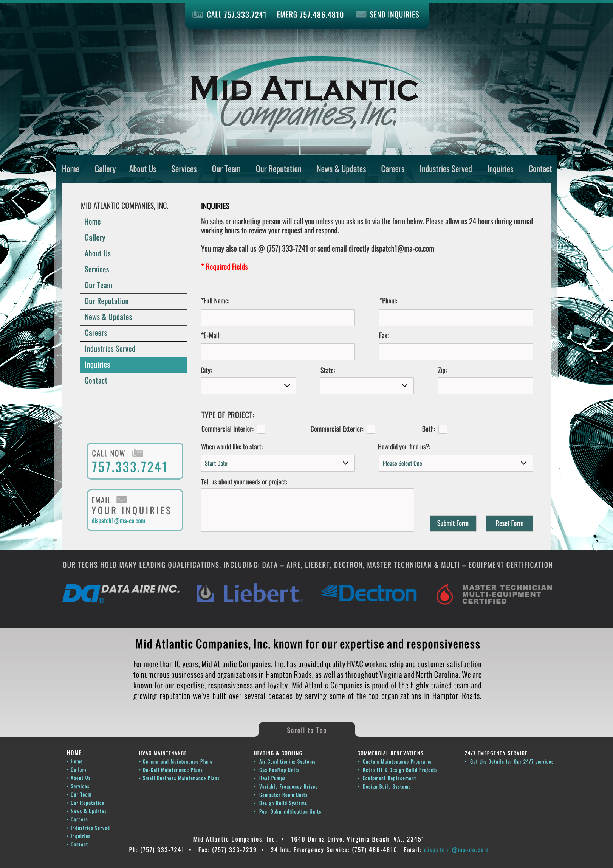Click into the Full Name field
This screenshot has width=613, height=868.
pyautogui.click(x=278, y=318)
